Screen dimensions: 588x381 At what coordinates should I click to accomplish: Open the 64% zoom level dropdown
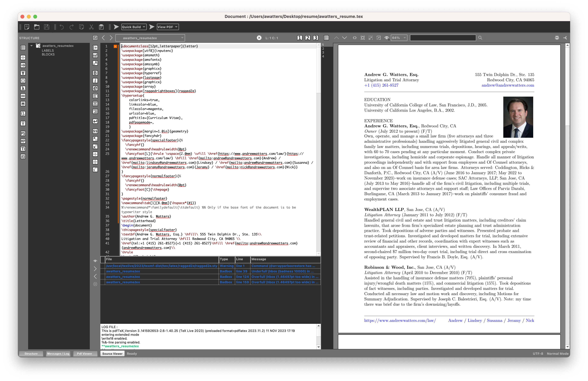(x=399, y=38)
